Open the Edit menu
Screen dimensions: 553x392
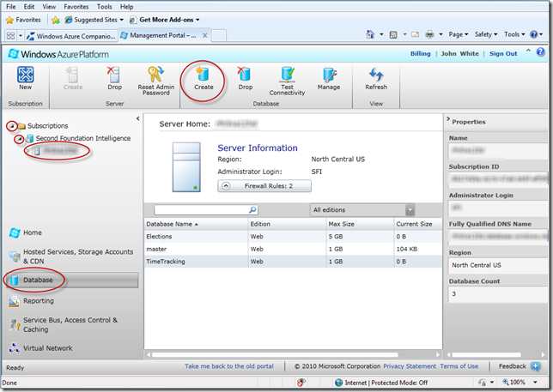(29, 7)
